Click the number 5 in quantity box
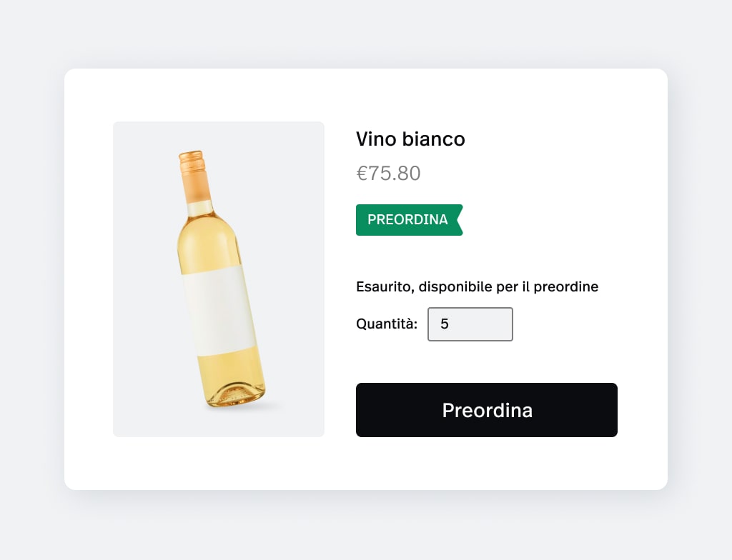The image size is (732, 560). point(445,324)
